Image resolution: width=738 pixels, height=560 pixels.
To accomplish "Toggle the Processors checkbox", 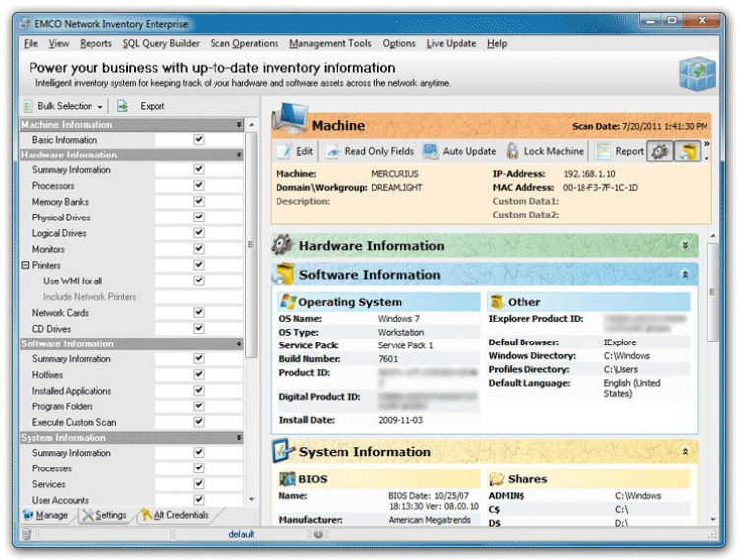I will click(199, 185).
